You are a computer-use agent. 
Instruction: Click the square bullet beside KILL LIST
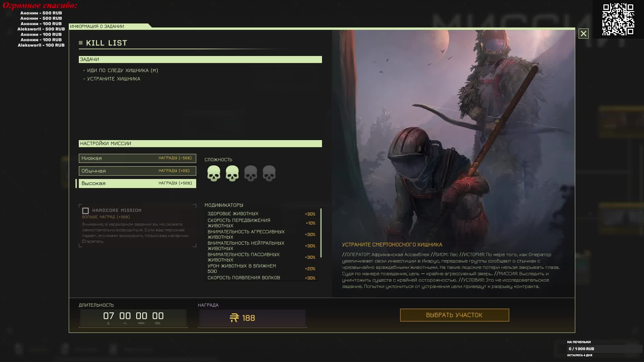[x=80, y=43]
